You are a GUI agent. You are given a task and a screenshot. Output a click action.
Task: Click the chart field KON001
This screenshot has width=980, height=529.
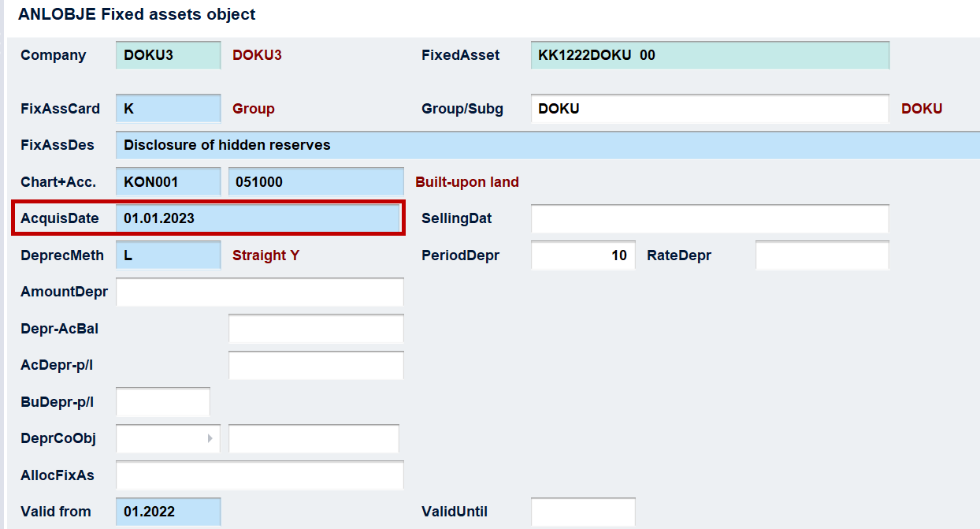coord(169,182)
